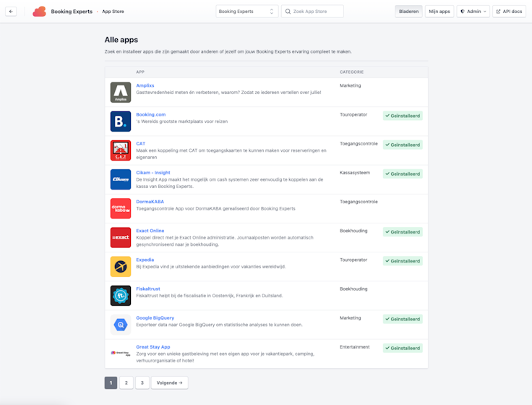Click the back arrow button

[11, 11]
